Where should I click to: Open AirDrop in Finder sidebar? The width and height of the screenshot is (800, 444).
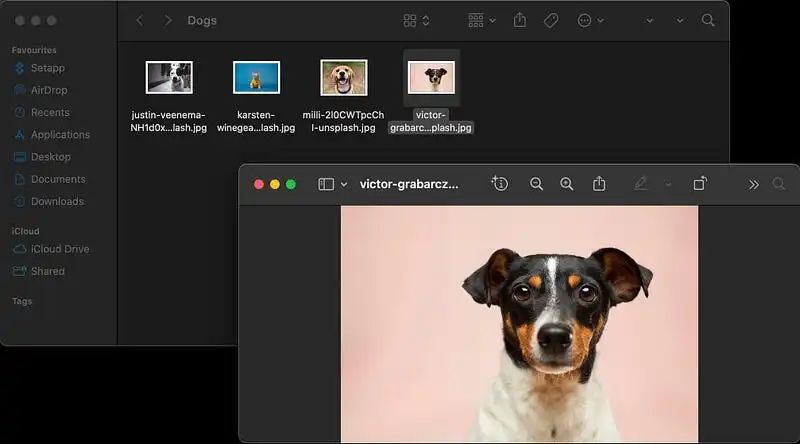point(41,90)
